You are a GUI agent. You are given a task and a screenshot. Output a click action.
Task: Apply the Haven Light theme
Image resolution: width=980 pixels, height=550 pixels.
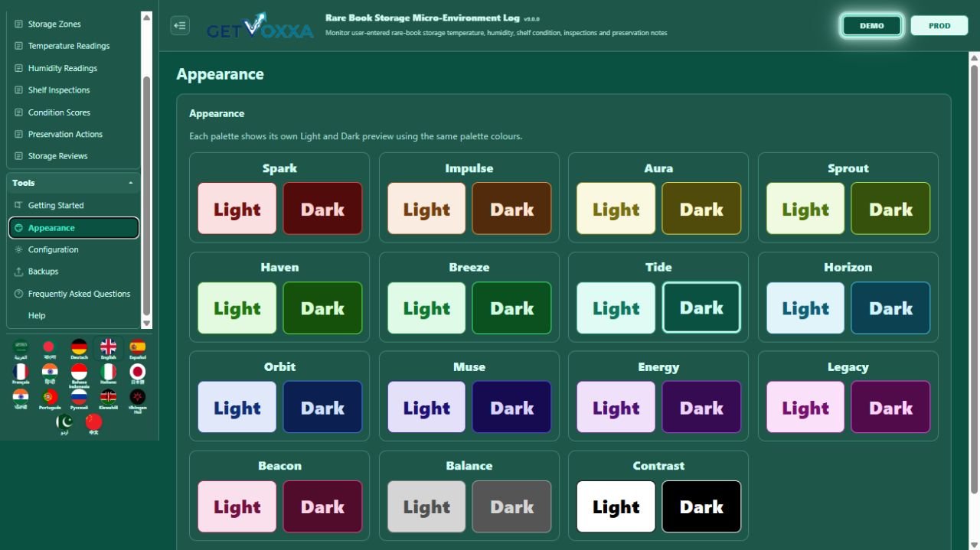click(237, 308)
